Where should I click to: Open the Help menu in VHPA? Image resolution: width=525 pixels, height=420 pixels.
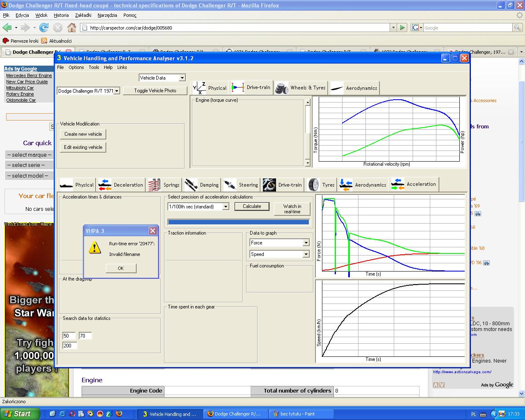click(108, 67)
